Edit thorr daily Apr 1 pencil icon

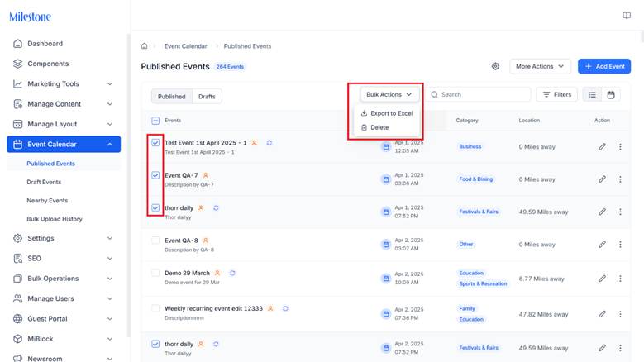point(602,212)
